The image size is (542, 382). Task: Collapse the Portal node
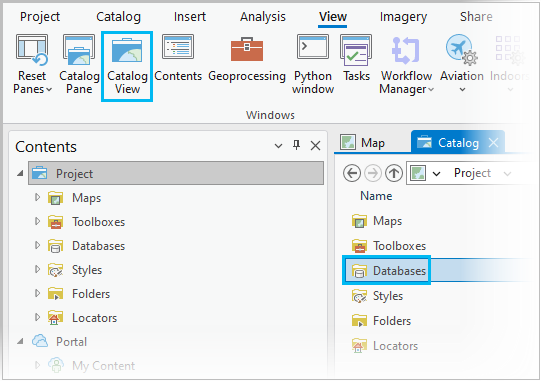click(x=20, y=342)
